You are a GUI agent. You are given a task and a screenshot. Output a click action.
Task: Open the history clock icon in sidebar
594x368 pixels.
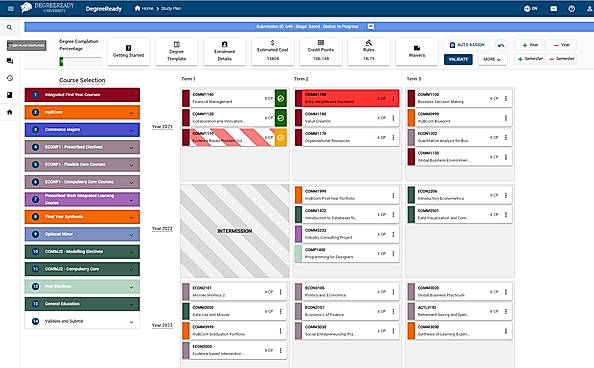tap(10, 78)
